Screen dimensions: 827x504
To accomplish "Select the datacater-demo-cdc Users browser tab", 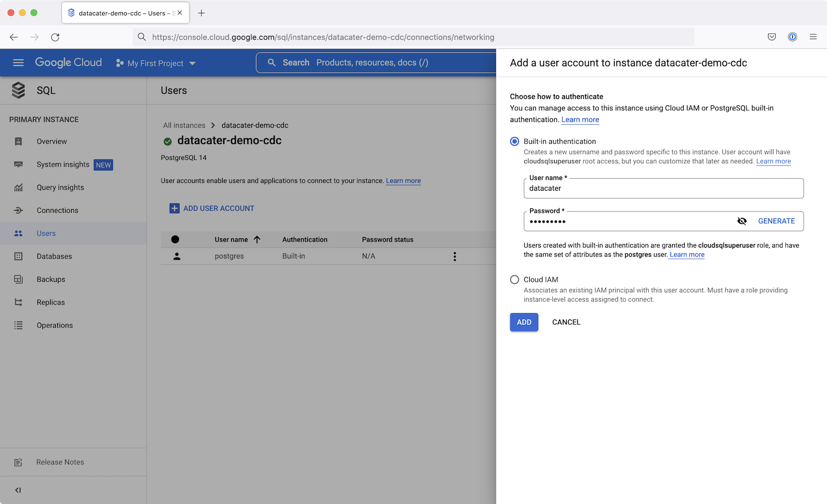I will point(125,13).
